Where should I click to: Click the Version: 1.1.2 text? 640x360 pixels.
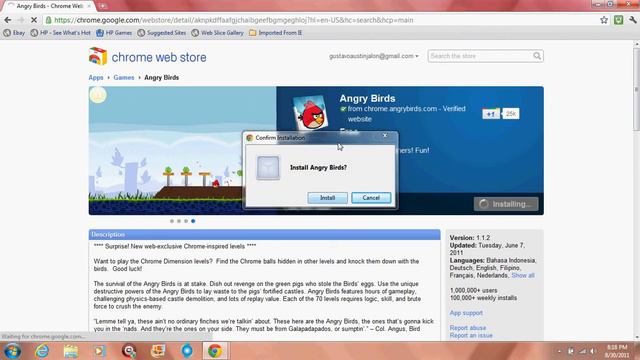[469, 238]
